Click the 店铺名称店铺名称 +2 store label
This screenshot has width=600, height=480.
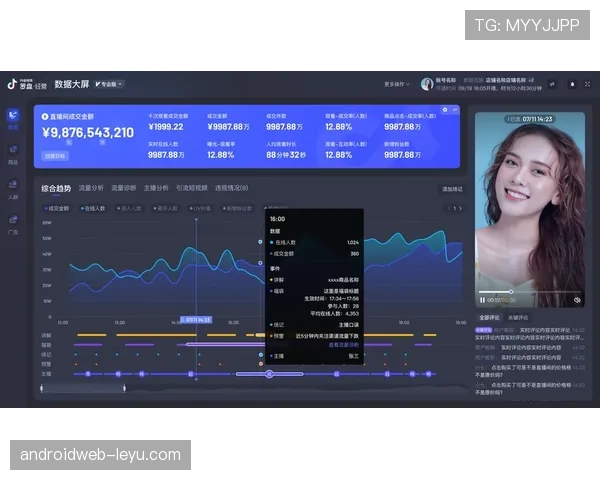[x=510, y=80]
